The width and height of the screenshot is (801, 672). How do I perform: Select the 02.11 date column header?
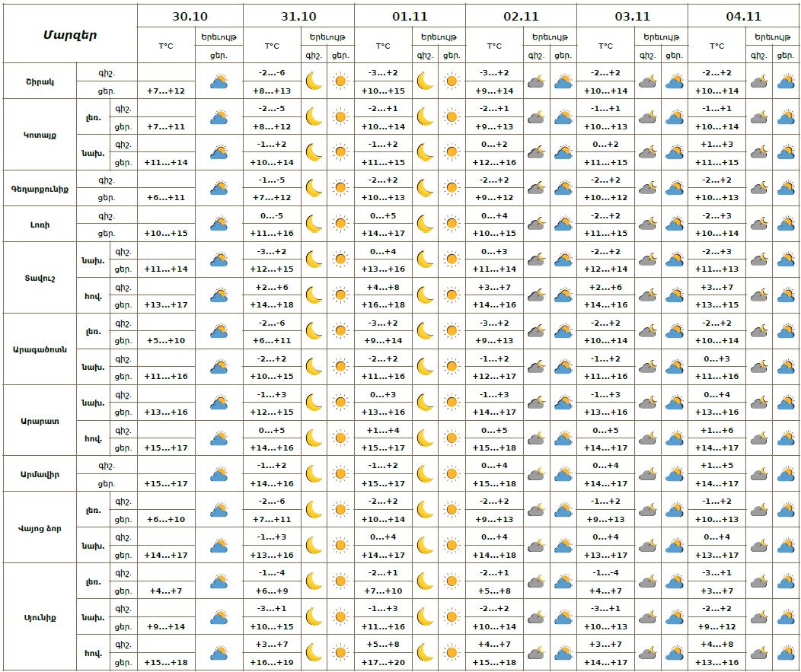pyautogui.click(x=521, y=15)
